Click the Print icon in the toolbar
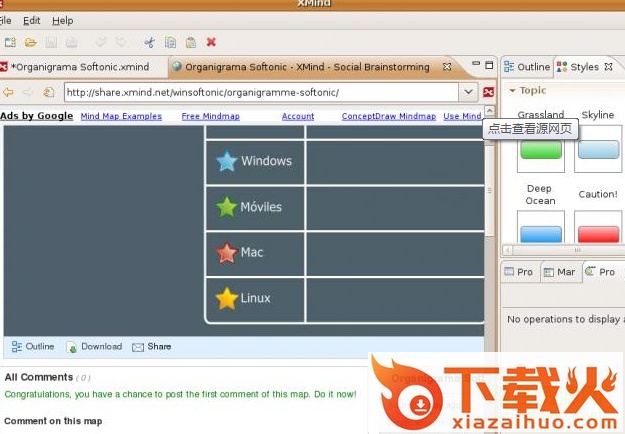Screen dimensions: 625x434 point(72,42)
